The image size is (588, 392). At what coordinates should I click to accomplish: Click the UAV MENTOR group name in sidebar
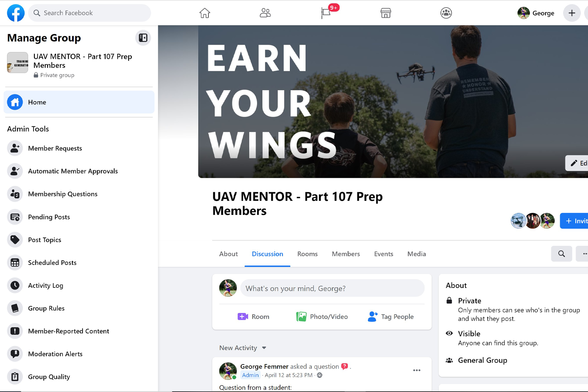click(x=83, y=61)
